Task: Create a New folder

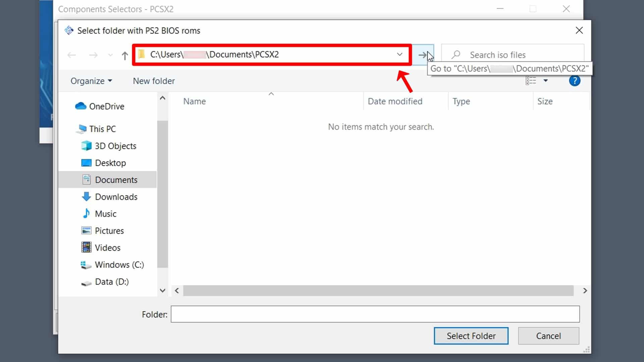Action: 154,81
